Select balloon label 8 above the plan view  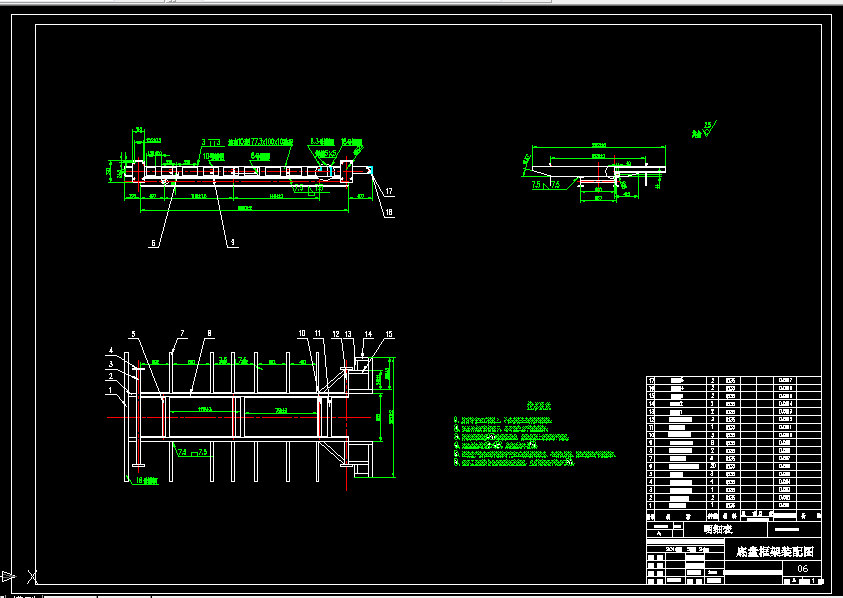point(209,333)
